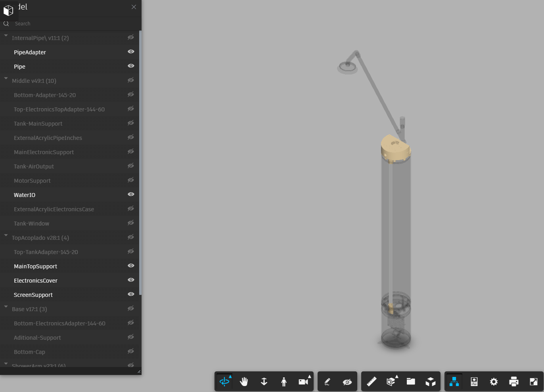Screen dimensions: 544x392
Task: Show the Bottom-Adapter-145-20 part
Action: (x=131, y=94)
